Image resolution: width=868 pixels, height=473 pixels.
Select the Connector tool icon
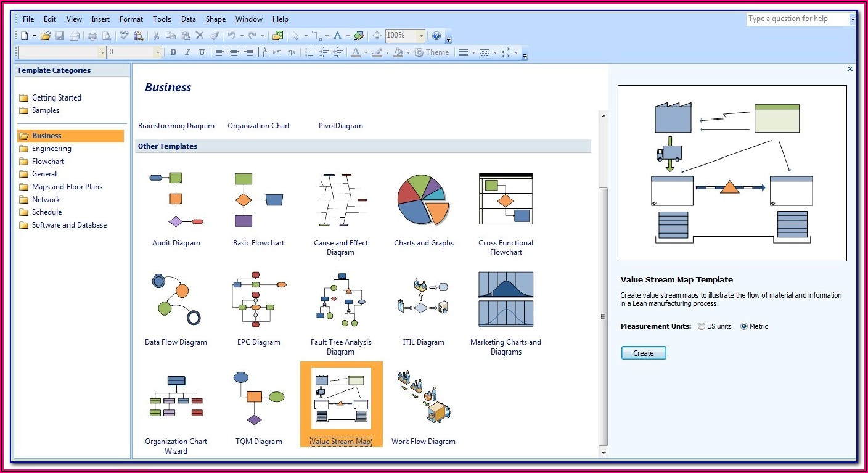pyautogui.click(x=316, y=36)
